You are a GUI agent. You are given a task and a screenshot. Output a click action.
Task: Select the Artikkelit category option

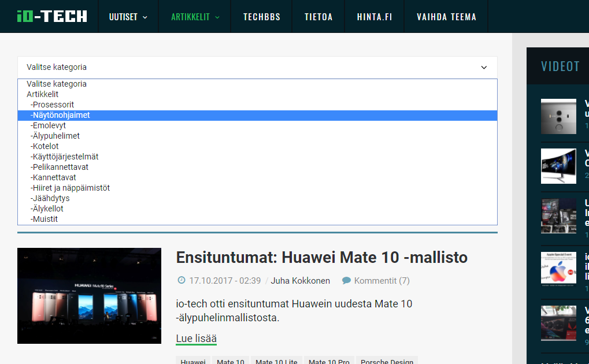[x=257, y=94]
